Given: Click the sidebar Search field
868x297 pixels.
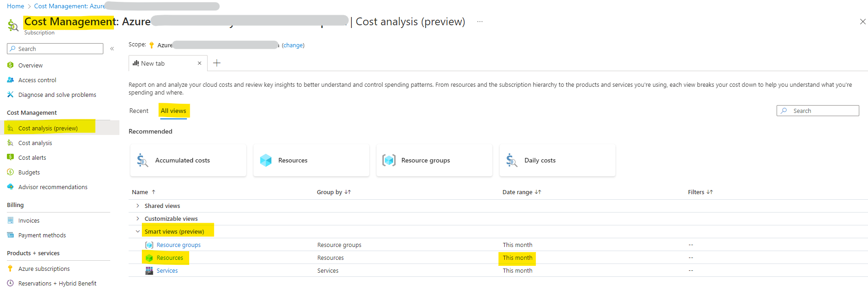Looking at the screenshot, I should pyautogui.click(x=55, y=49).
